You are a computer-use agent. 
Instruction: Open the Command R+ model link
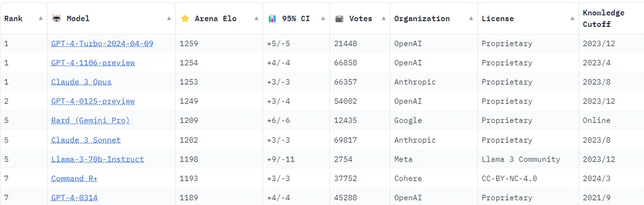(75, 179)
